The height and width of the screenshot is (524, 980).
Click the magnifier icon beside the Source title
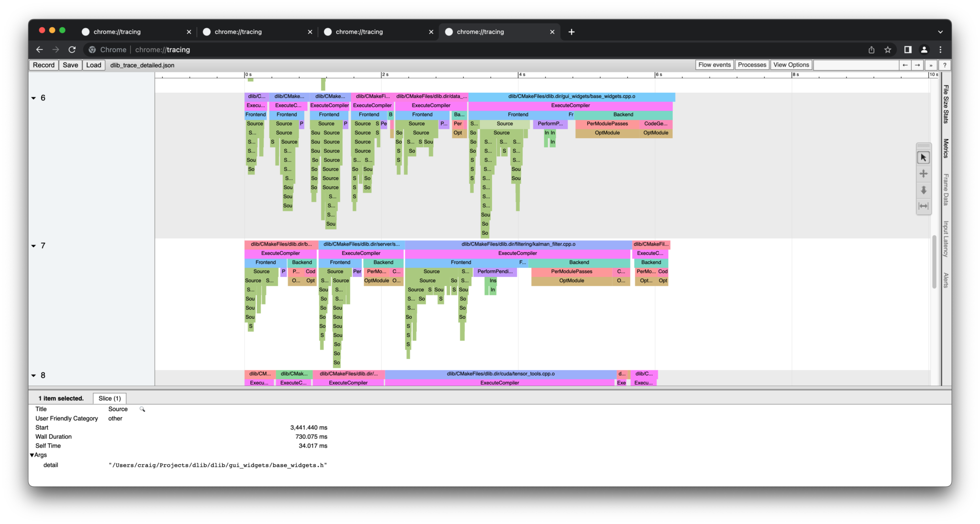click(142, 409)
